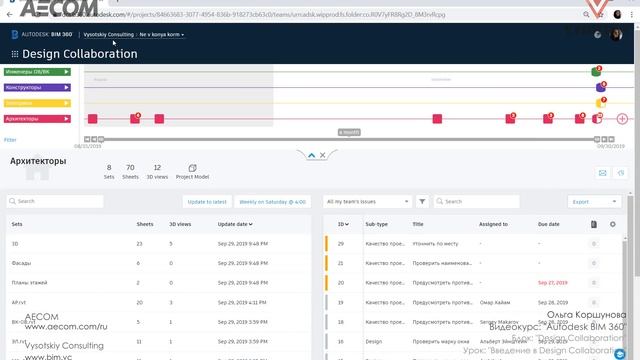Select the Конструкторы team tag

pos(37,87)
